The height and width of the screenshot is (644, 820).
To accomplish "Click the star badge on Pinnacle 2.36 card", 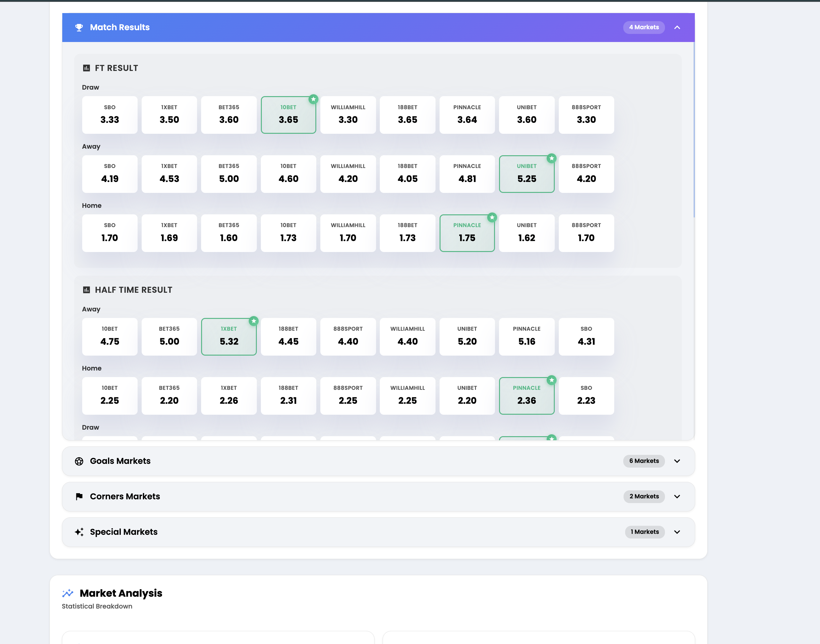I will (551, 380).
